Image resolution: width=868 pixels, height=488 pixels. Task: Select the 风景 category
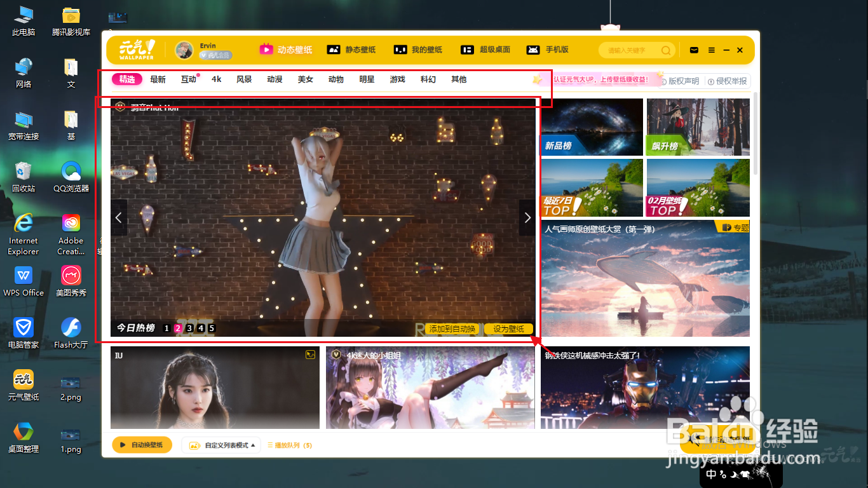[244, 79]
